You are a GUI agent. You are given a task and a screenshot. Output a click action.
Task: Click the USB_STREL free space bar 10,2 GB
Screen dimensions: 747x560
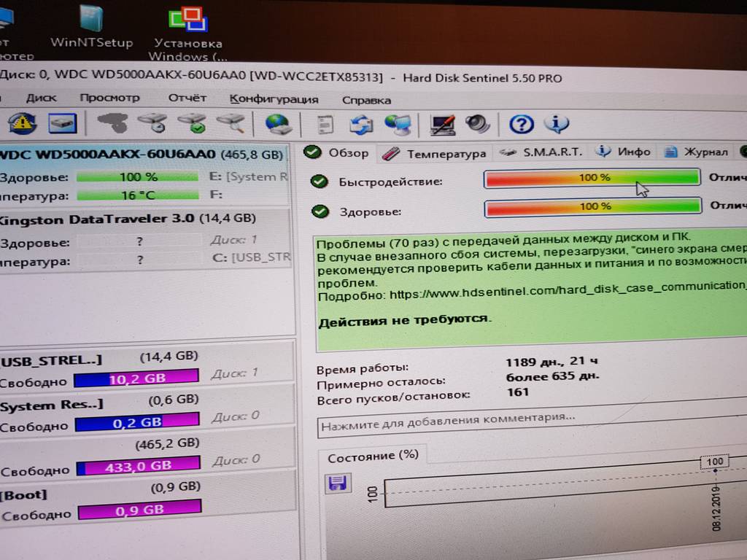click(x=136, y=378)
